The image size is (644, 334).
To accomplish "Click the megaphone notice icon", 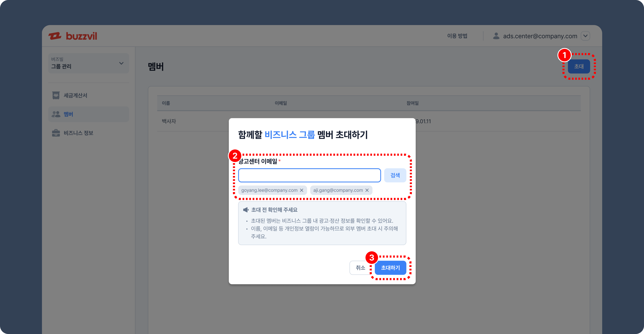I will pos(246,210).
